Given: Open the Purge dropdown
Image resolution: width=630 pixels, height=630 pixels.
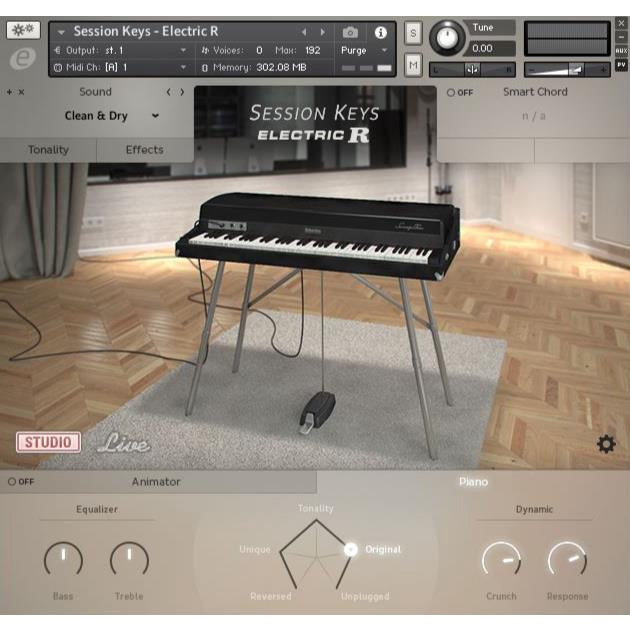Looking at the screenshot, I should pos(364,51).
